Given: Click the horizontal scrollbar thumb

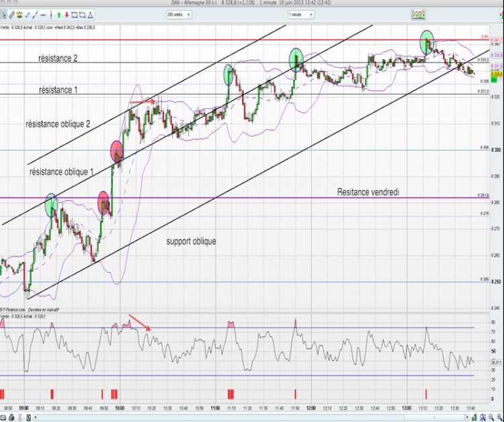Looking at the screenshot, I should 434,417.
